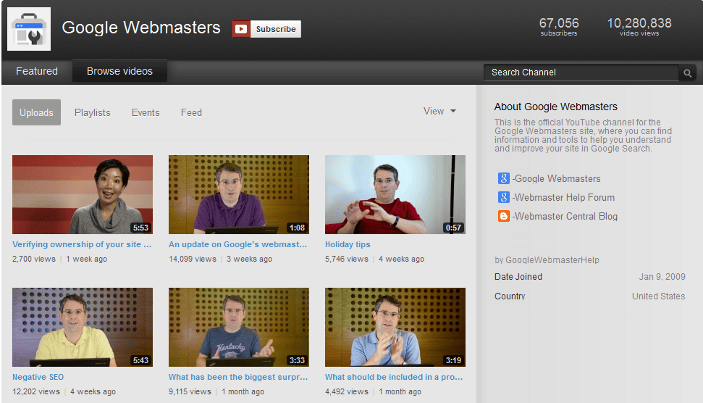The height and width of the screenshot is (403, 703).
Task: Open 'An update on Google's webmast...' title
Action: point(238,244)
